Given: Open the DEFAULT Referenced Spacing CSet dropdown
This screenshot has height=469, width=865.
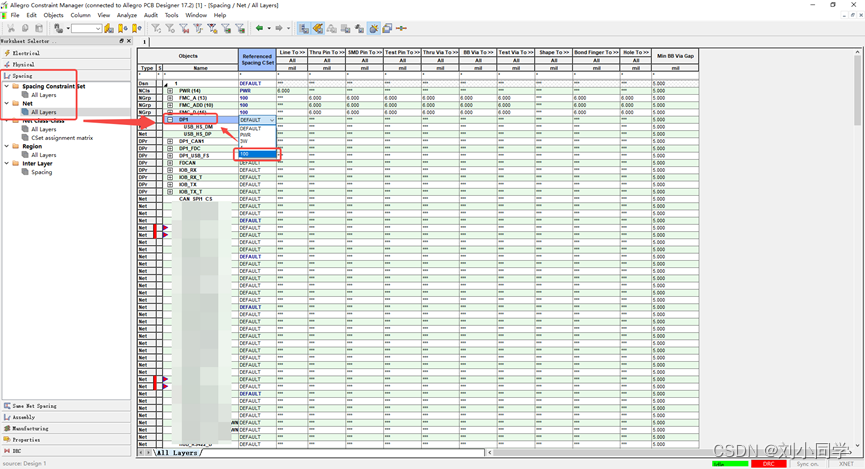Looking at the screenshot, I should (271, 120).
